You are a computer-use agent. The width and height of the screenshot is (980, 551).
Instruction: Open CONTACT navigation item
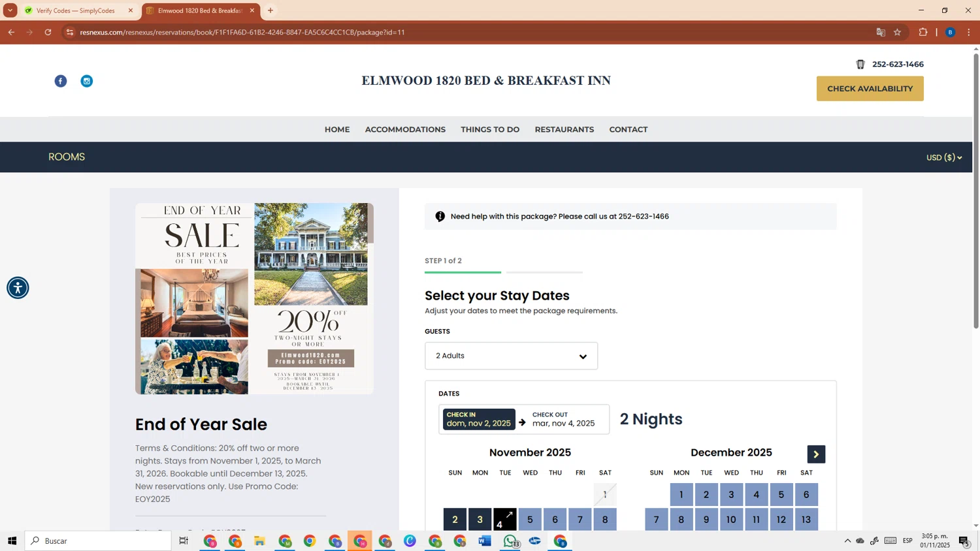(x=629, y=129)
